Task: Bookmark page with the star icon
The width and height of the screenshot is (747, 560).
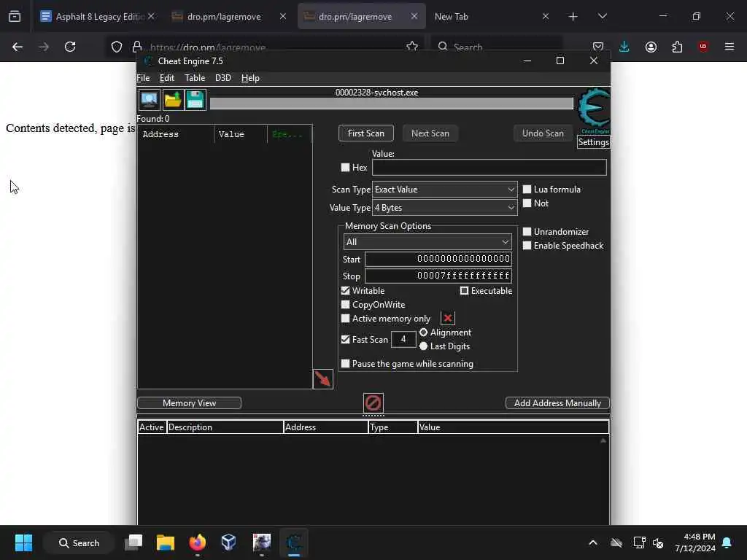Action: (x=412, y=47)
